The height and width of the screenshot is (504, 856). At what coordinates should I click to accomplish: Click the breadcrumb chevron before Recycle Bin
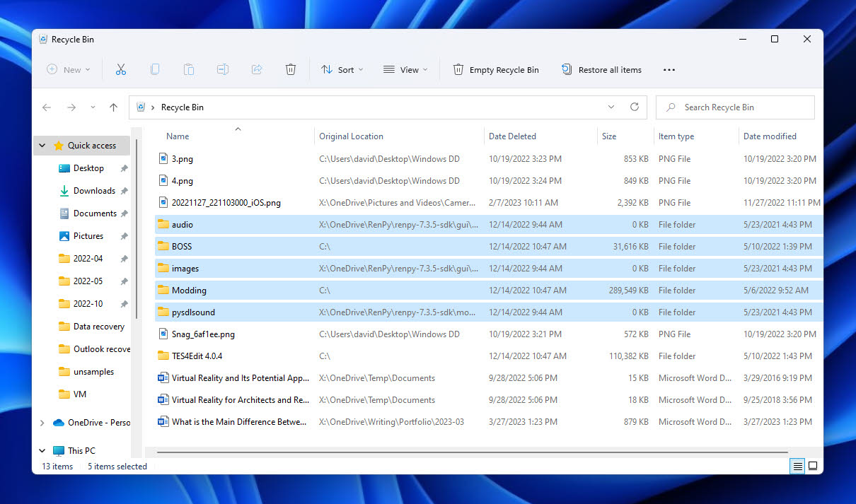click(x=154, y=107)
